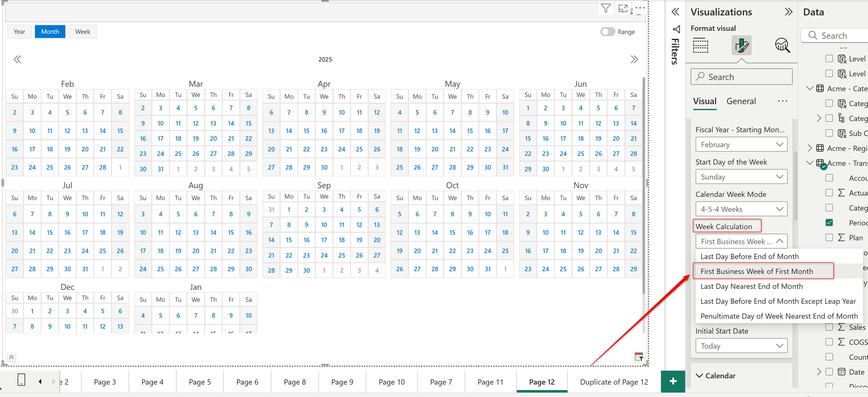Collapse the Calendar section
This screenshot has width=868, height=397.
700,376
